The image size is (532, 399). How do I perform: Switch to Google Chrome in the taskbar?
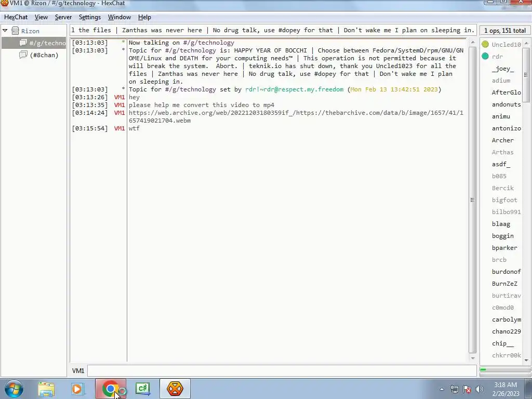click(111, 389)
